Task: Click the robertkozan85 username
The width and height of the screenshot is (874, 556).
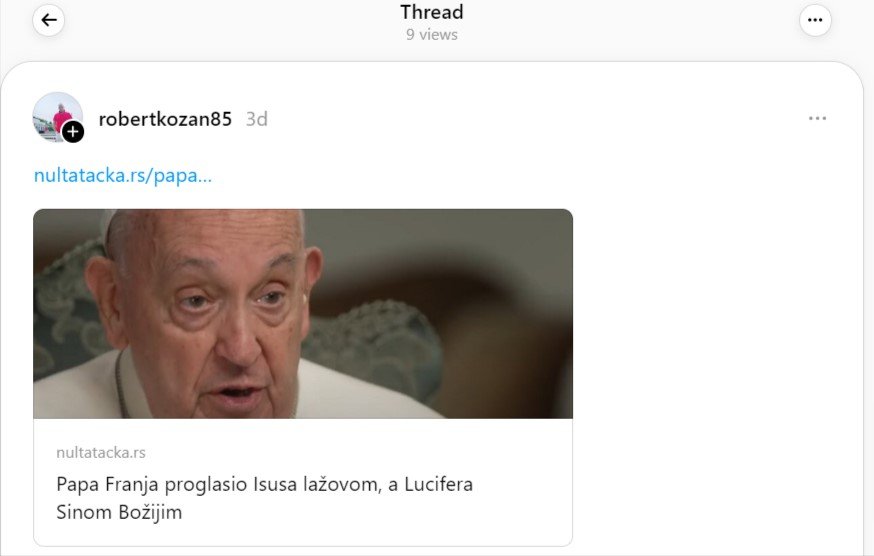Action: pyautogui.click(x=165, y=119)
